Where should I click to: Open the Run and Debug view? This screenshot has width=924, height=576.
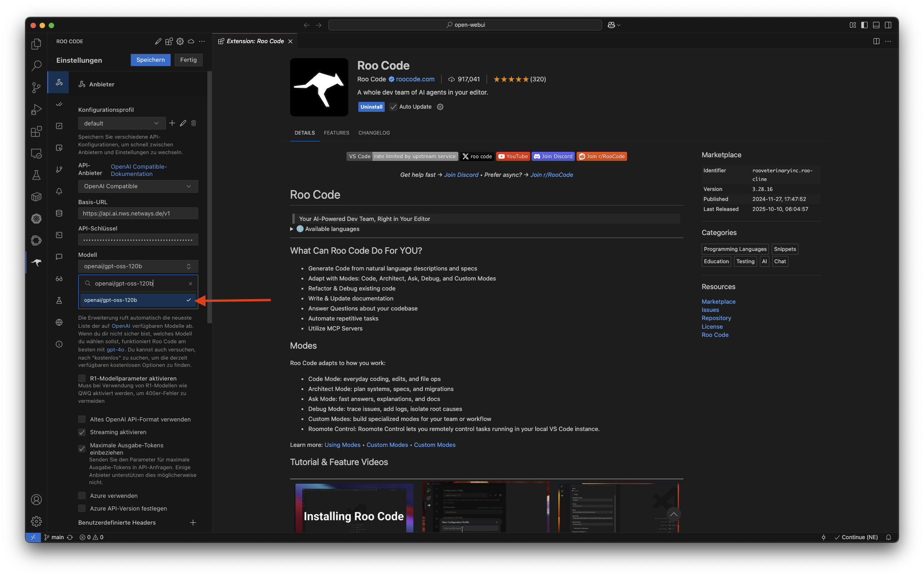pos(36,110)
